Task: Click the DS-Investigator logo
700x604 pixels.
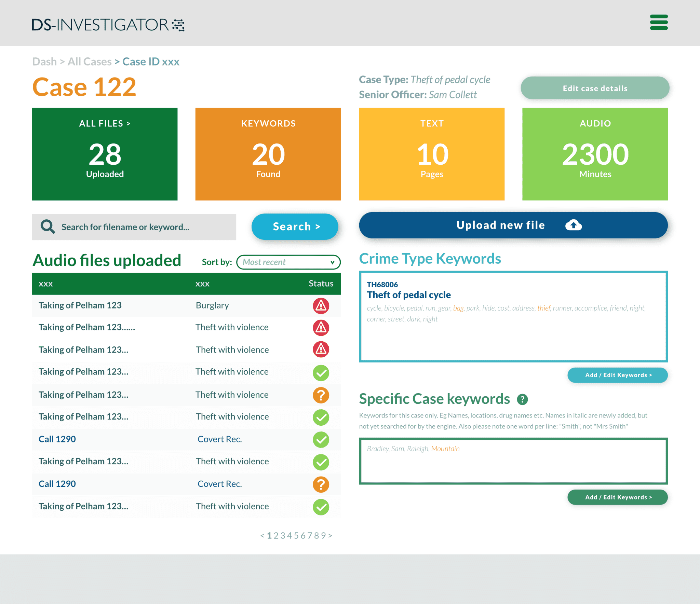Action: coord(108,25)
